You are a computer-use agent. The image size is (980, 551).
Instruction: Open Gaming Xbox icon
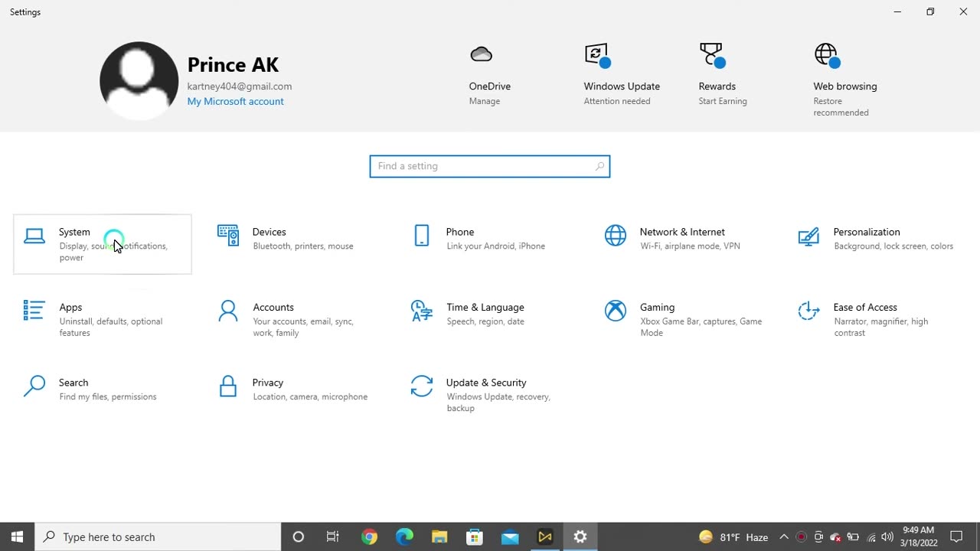(x=616, y=311)
